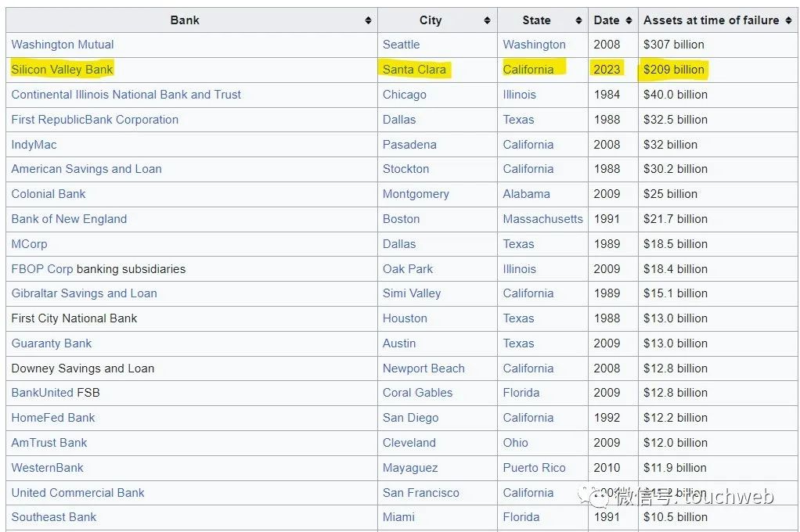800x532 pixels.
Task: Visit the IndyMac bank article
Action: pyautogui.click(x=34, y=145)
